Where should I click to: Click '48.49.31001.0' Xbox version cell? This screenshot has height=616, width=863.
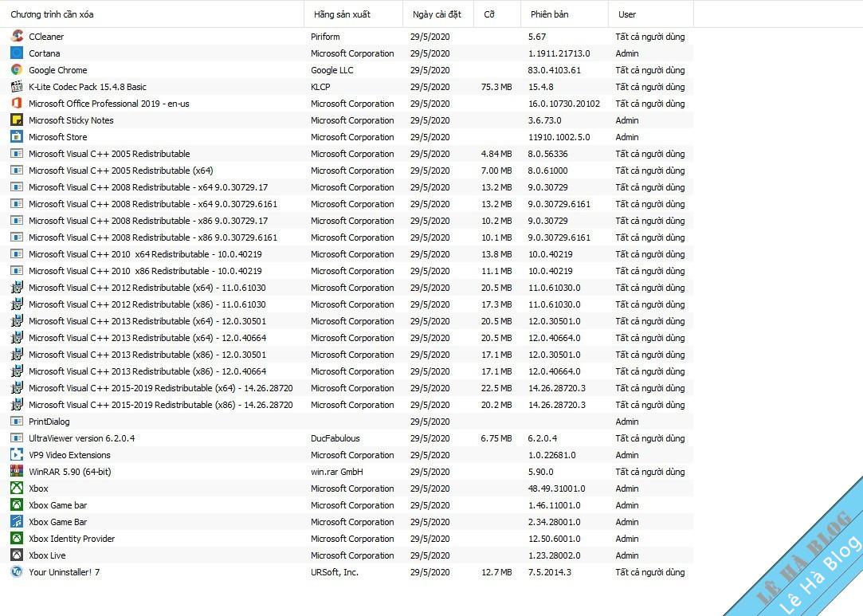coord(556,488)
